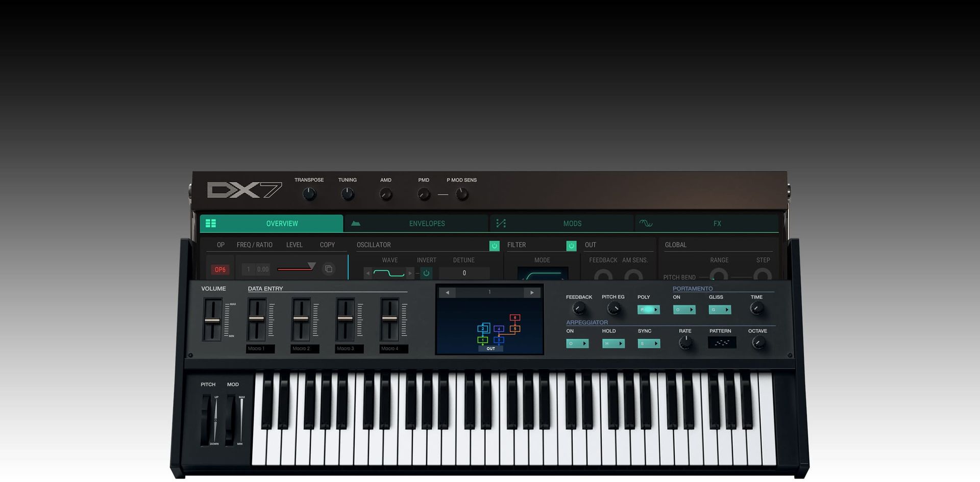Click the Macro 4 data entry slider
Image resolution: width=980 pixels, height=482 pixels.
click(389, 319)
